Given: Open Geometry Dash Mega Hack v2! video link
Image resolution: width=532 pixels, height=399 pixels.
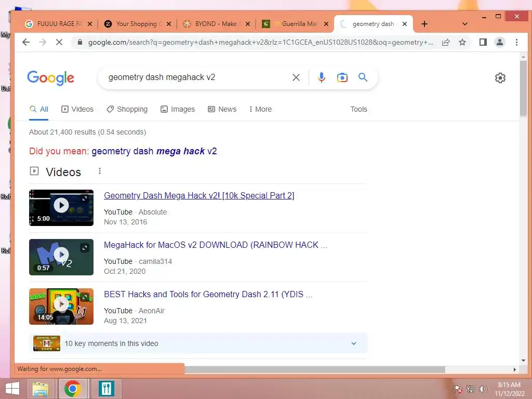Looking at the screenshot, I should coord(199,195).
